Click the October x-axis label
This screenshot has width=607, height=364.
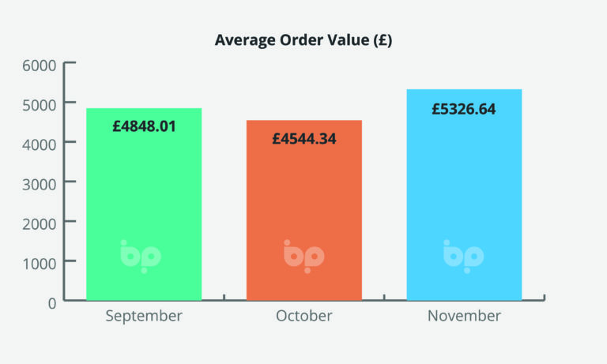(304, 316)
